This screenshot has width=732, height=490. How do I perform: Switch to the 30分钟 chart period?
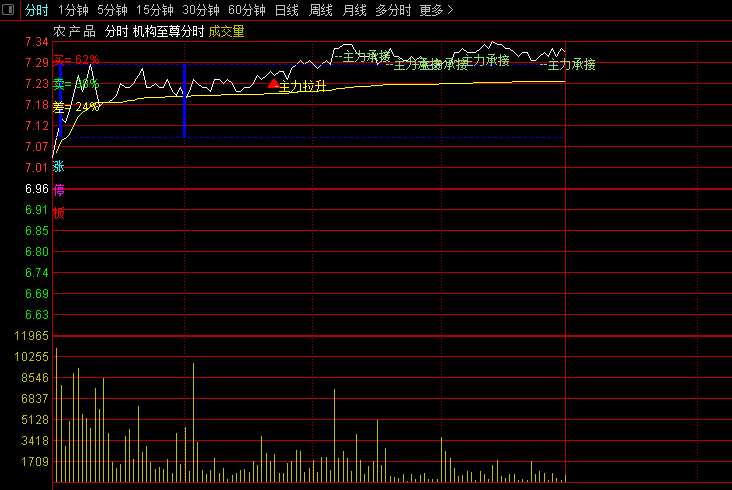coord(201,10)
